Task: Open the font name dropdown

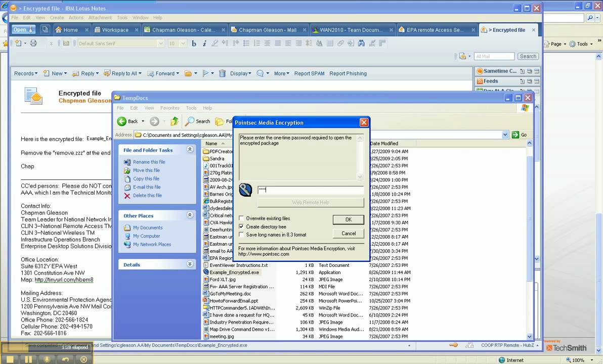Action: tap(161, 44)
